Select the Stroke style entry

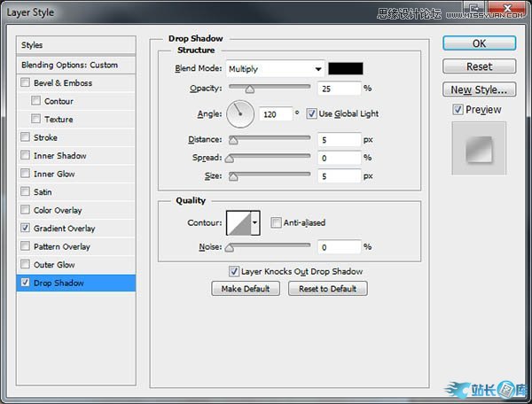tap(45, 137)
